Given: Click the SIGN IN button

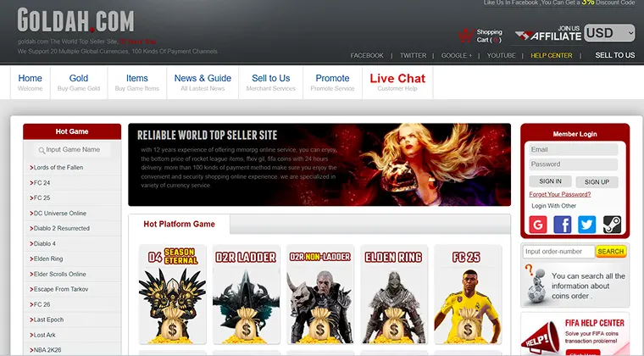Looking at the screenshot, I should click(x=550, y=181).
